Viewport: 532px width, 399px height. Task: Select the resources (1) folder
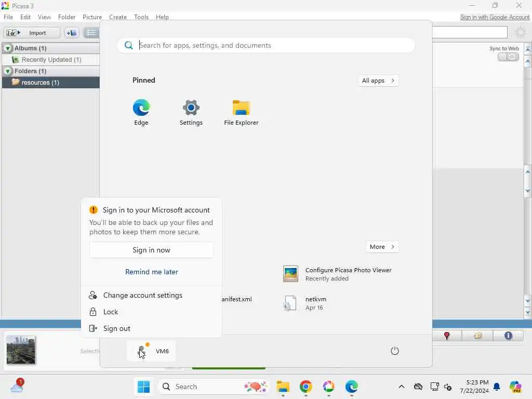click(51, 83)
